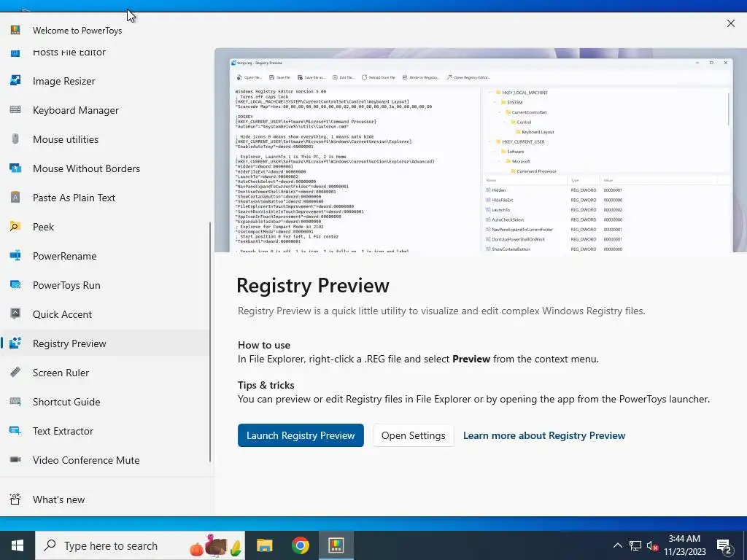
Task: Select PowerRename in sidebar
Action: click(105, 256)
